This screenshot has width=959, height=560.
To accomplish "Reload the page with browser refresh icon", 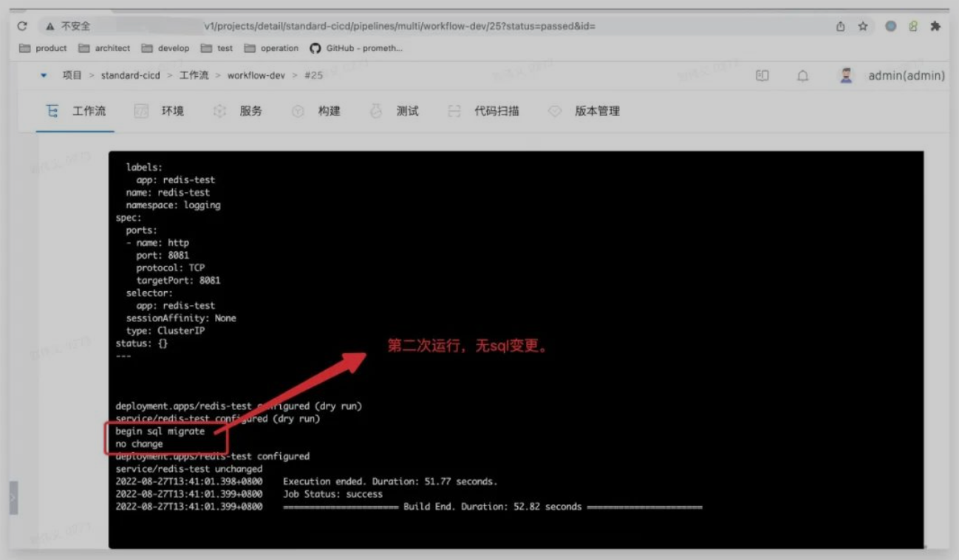I will point(22,26).
